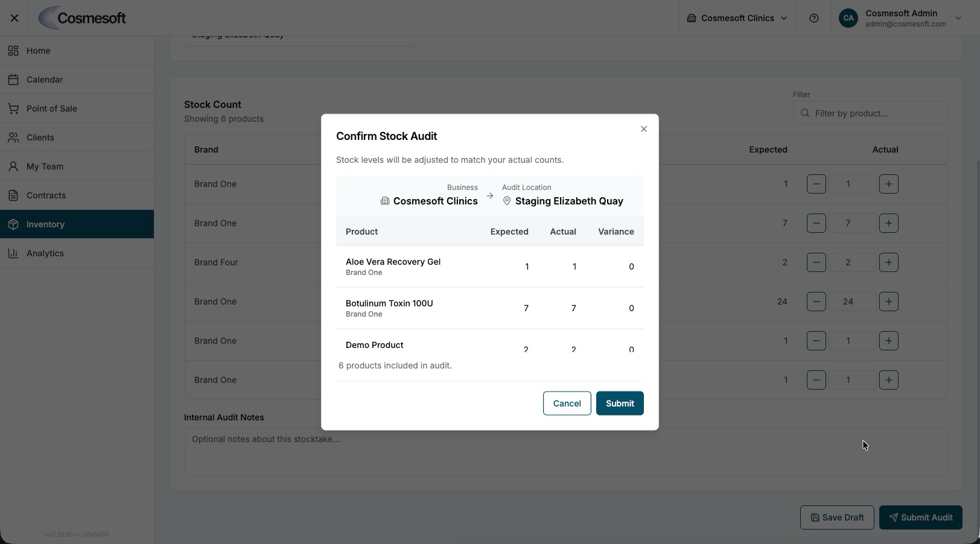Submit the stock audit in dialog
Screen dimensions: 980x544
pyautogui.click(x=620, y=403)
